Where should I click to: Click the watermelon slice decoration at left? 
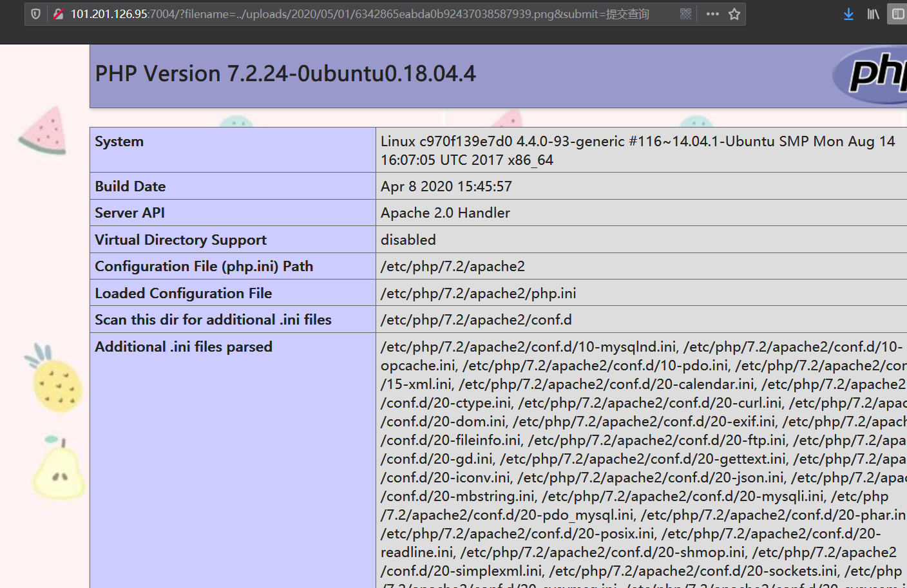click(x=43, y=131)
